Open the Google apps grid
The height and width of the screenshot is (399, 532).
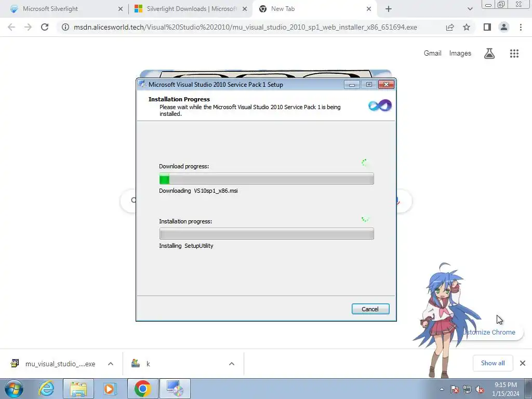514,54
